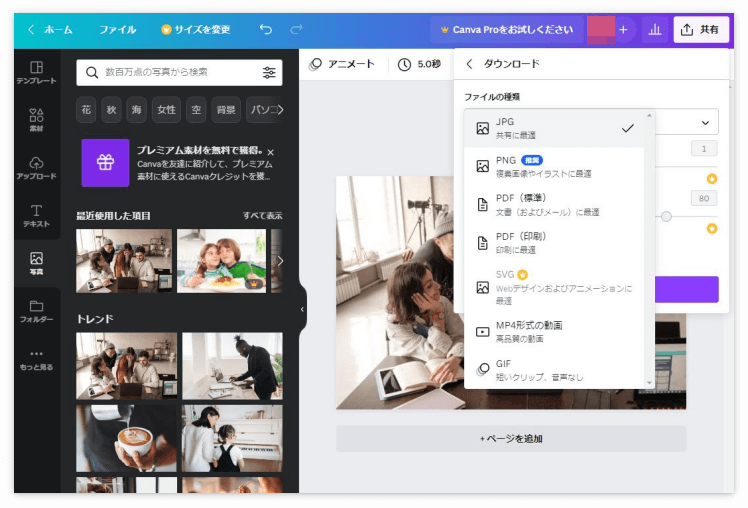Add a collaborator with plus icon
Screen dimensions: 748x508
pos(623,30)
